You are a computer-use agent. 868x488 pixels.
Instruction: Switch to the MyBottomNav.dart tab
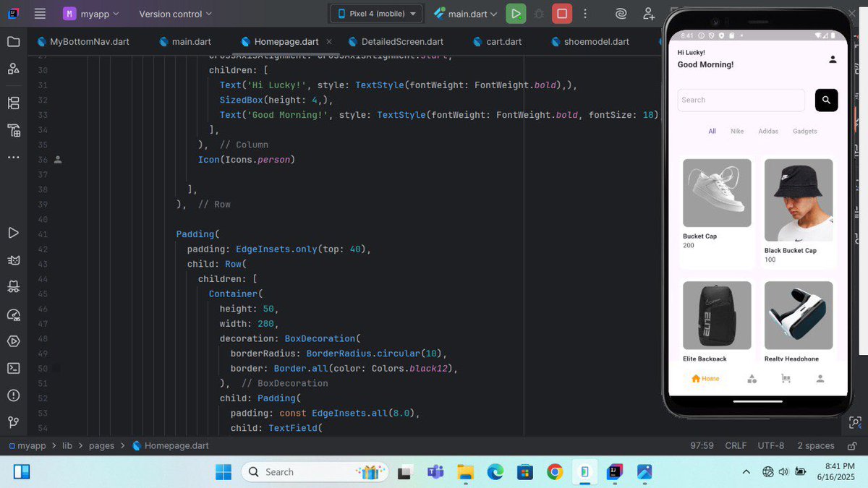(82, 41)
